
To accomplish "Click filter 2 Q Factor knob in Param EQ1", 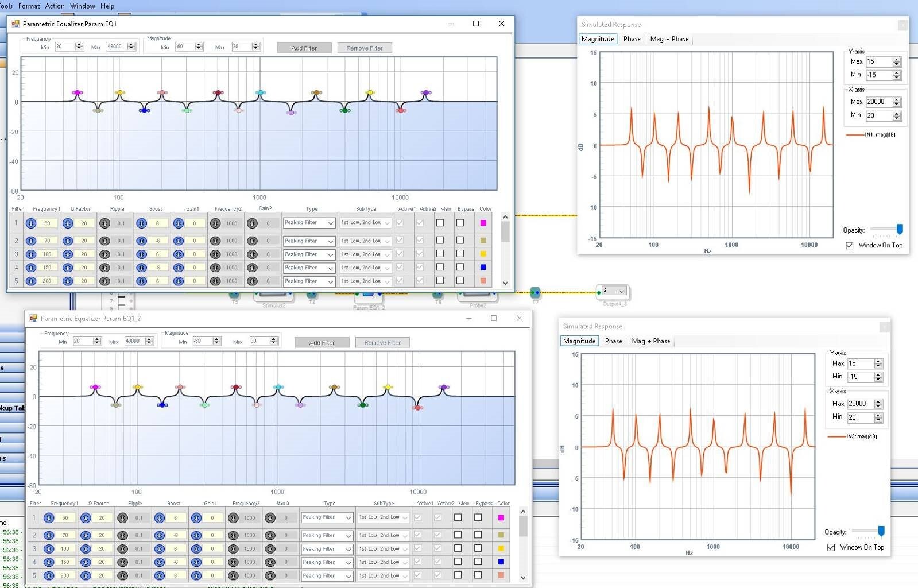I will (x=68, y=241).
